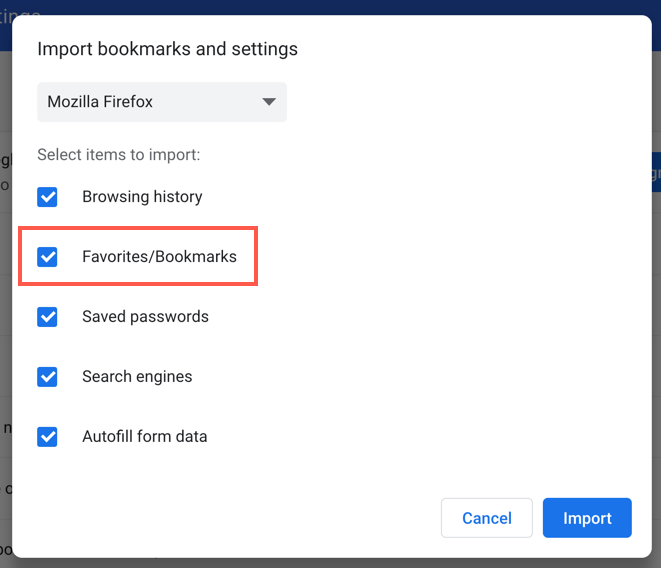Click the Autofill form data label
Screen dimensions: 661x568
coord(145,437)
